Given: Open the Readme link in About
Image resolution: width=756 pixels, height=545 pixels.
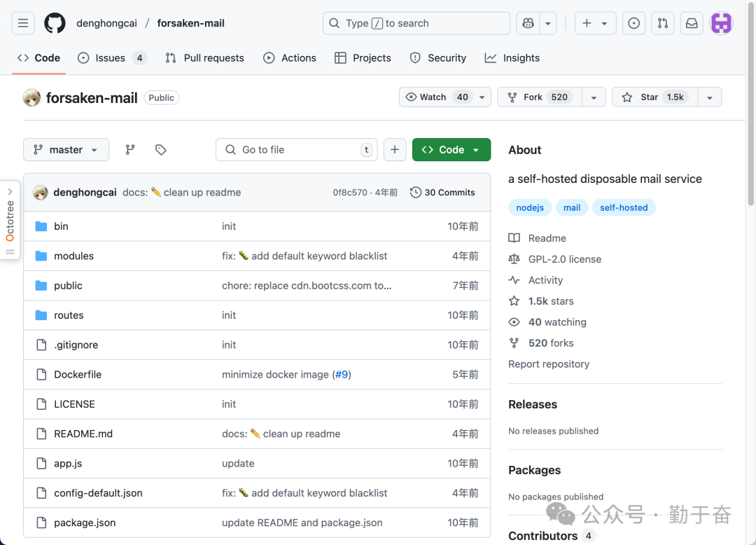Looking at the screenshot, I should pos(547,238).
